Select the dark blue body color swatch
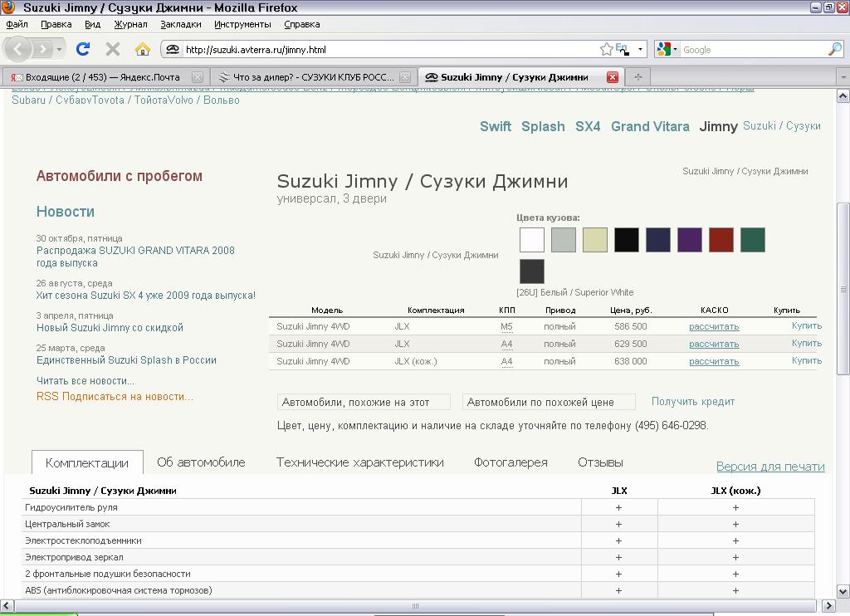The height and width of the screenshot is (616, 850). coord(658,240)
